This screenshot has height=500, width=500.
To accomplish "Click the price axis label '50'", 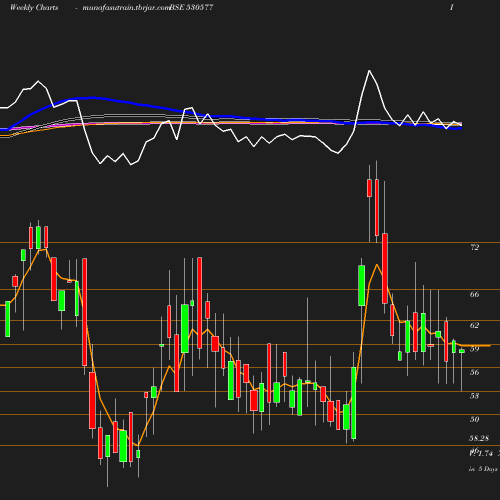I will click(475, 419).
